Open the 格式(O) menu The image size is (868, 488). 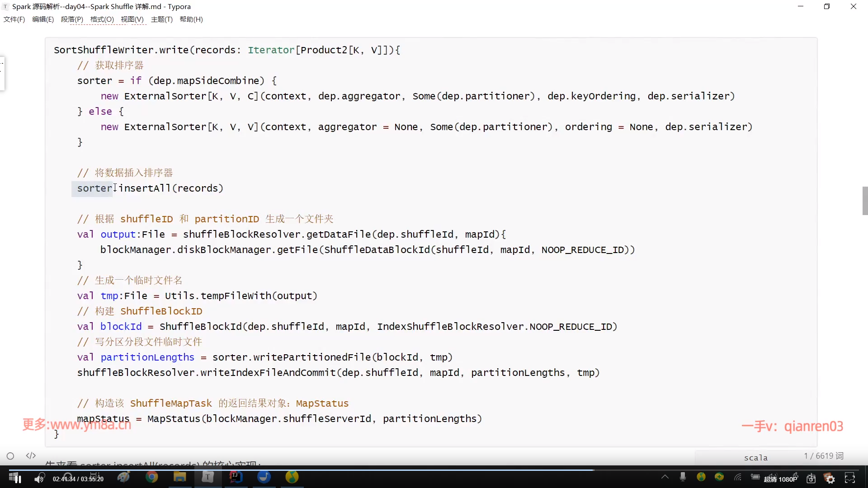(x=102, y=19)
